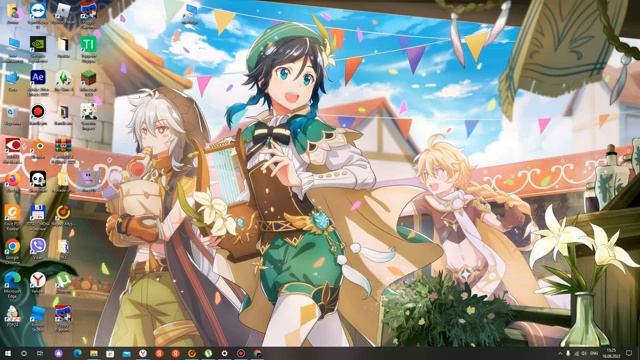Open the notification center
This screenshot has width=640, height=360.
tap(629, 353)
